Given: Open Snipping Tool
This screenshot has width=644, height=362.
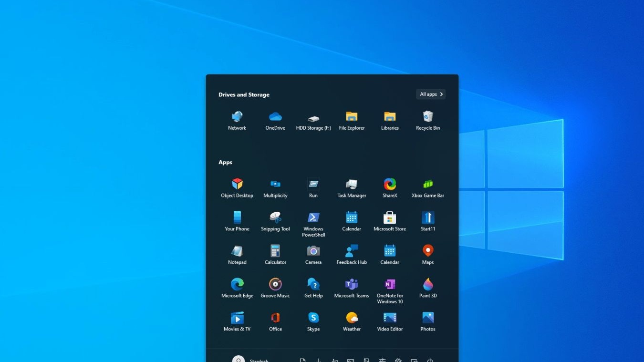Looking at the screenshot, I should [275, 221].
